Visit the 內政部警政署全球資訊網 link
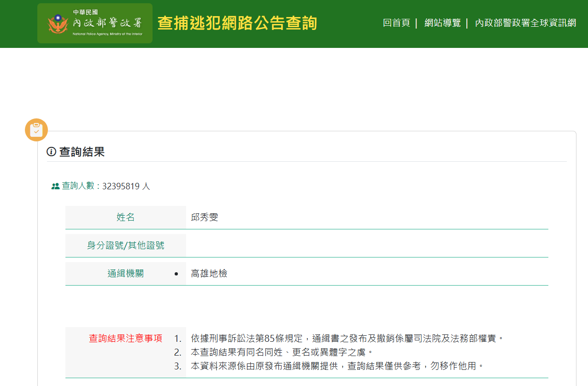The height and width of the screenshot is (386, 588). [x=525, y=23]
